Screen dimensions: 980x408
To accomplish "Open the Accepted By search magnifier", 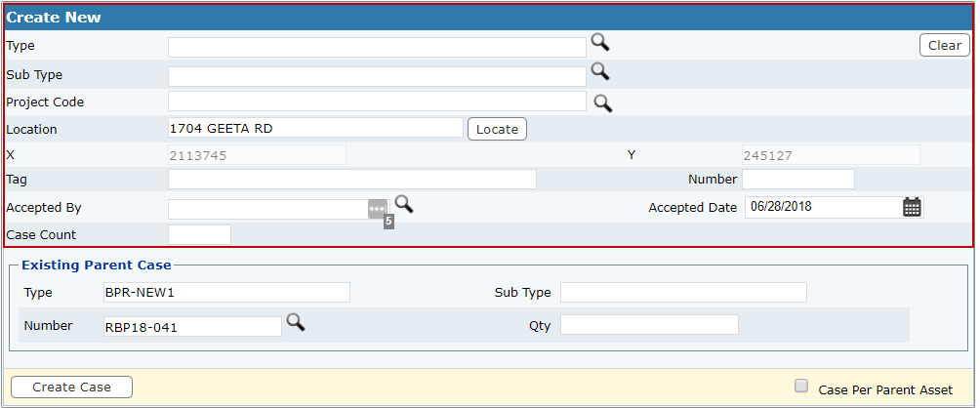I will pos(404,204).
